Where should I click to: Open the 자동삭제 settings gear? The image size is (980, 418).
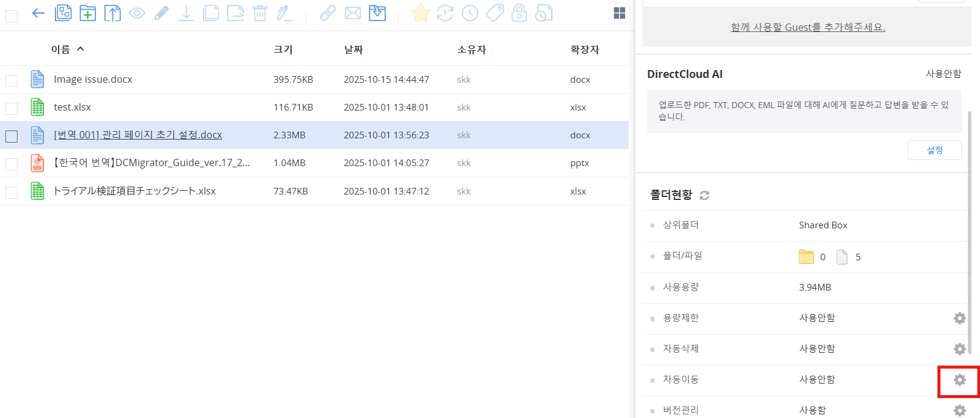point(959,349)
